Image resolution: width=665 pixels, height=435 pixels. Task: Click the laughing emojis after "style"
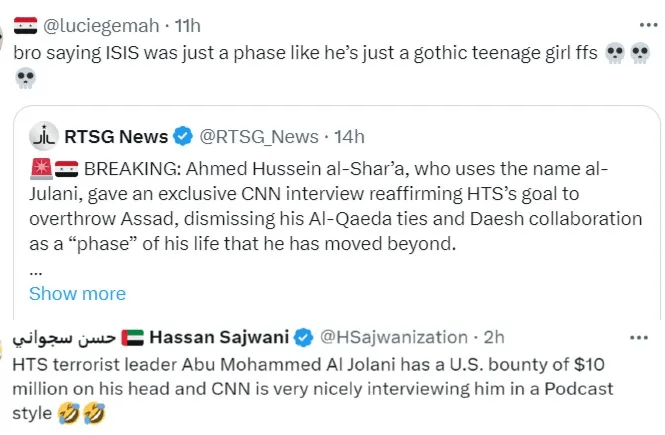pyautogui.click(x=83, y=412)
